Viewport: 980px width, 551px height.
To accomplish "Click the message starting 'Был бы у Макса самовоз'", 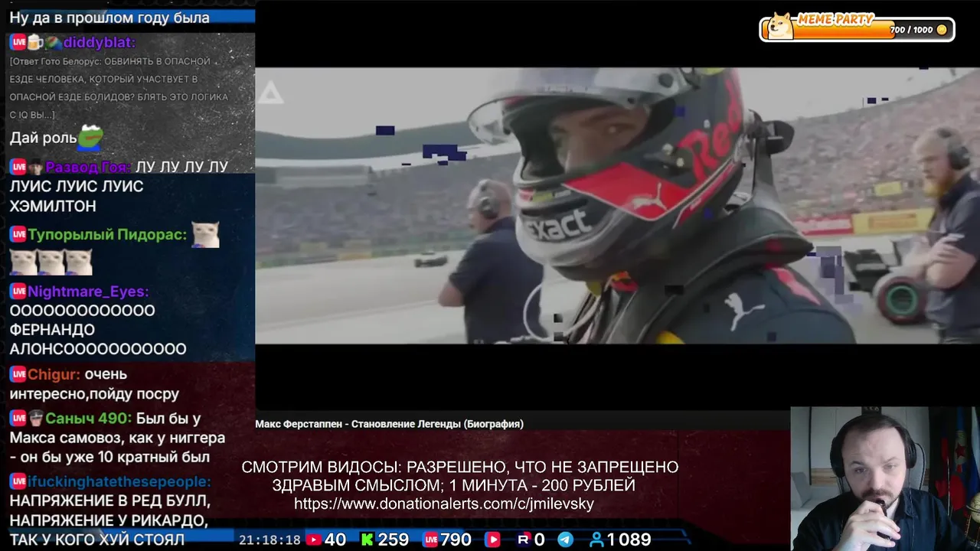I will (117, 438).
